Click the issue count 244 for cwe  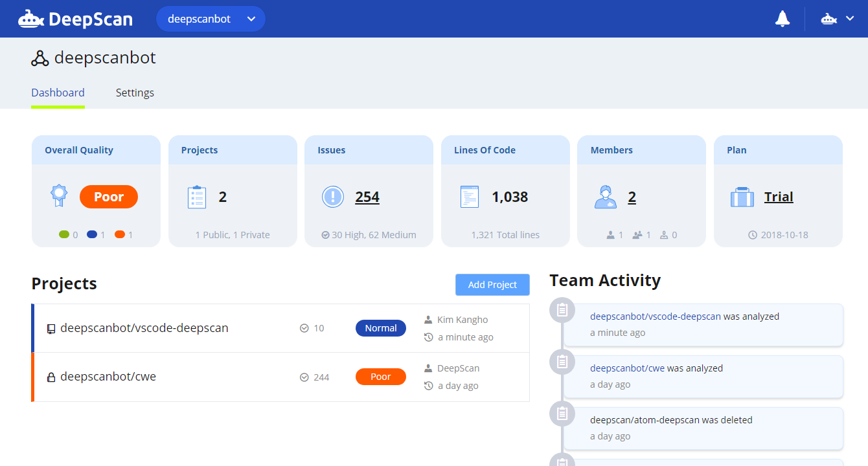(x=321, y=377)
